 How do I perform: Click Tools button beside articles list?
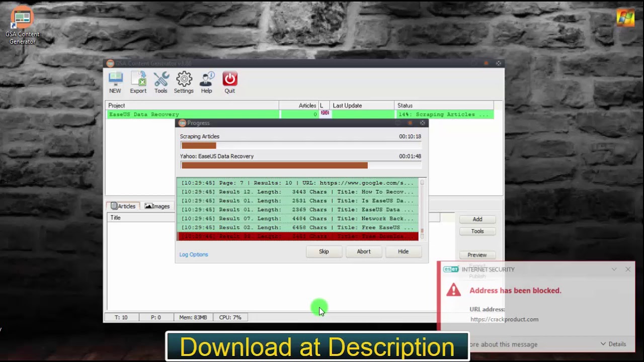pos(477,231)
